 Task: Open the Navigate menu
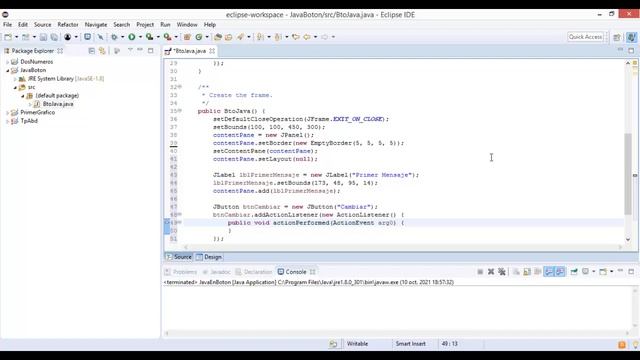point(96,24)
